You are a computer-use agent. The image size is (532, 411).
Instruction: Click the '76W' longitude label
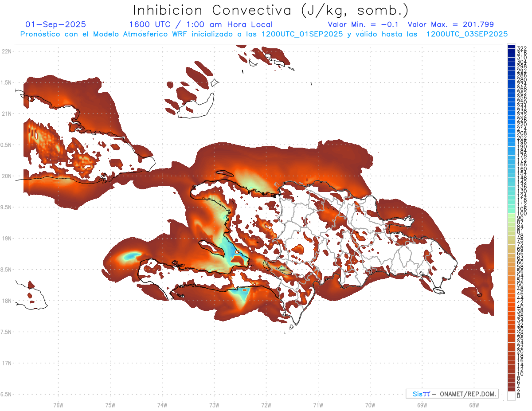(x=58, y=404)
